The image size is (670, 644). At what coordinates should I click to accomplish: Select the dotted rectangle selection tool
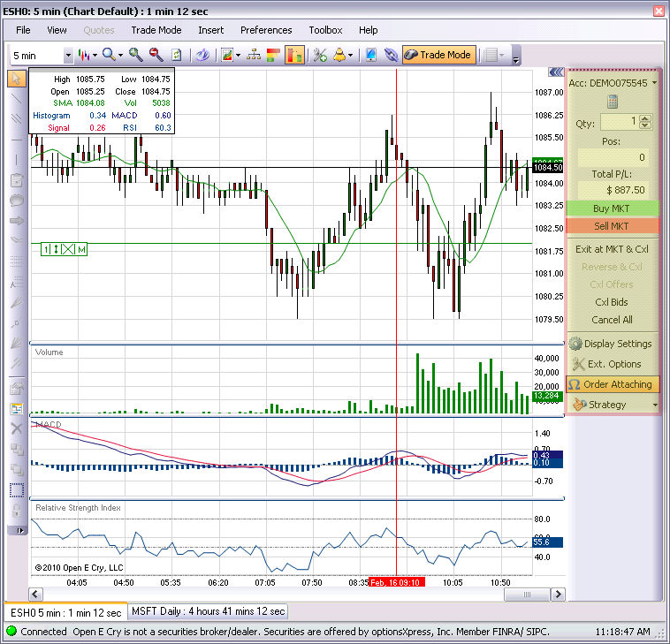click(17, 489)
